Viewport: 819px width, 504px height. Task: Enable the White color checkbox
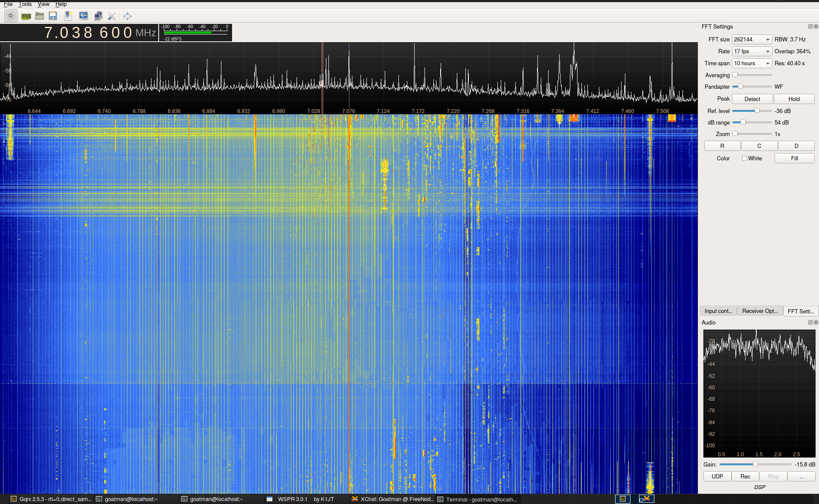point(745,159)
